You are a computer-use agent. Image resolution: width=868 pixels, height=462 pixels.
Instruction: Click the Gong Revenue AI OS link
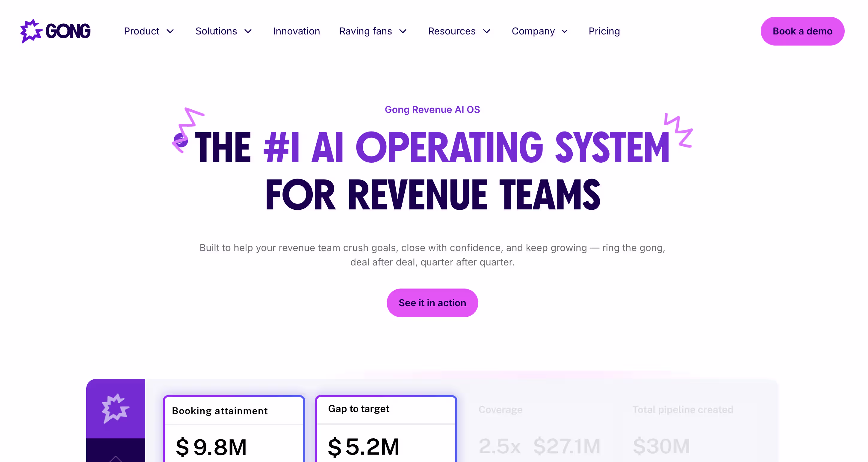coord(432,110)
